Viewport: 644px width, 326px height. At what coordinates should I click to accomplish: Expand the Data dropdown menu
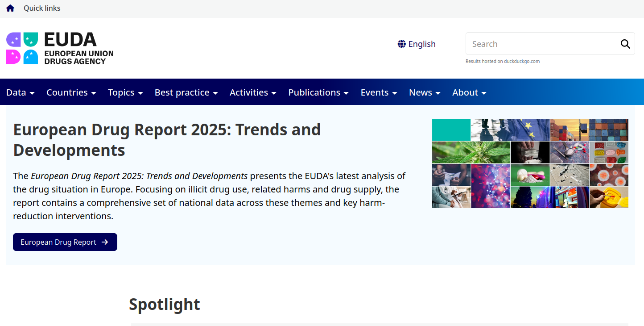tap(21, 92)
